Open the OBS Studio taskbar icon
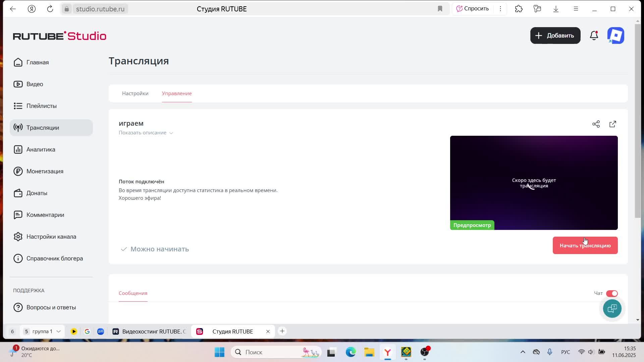Viewport: 644px width, 362px height. [x=425, y=352]
